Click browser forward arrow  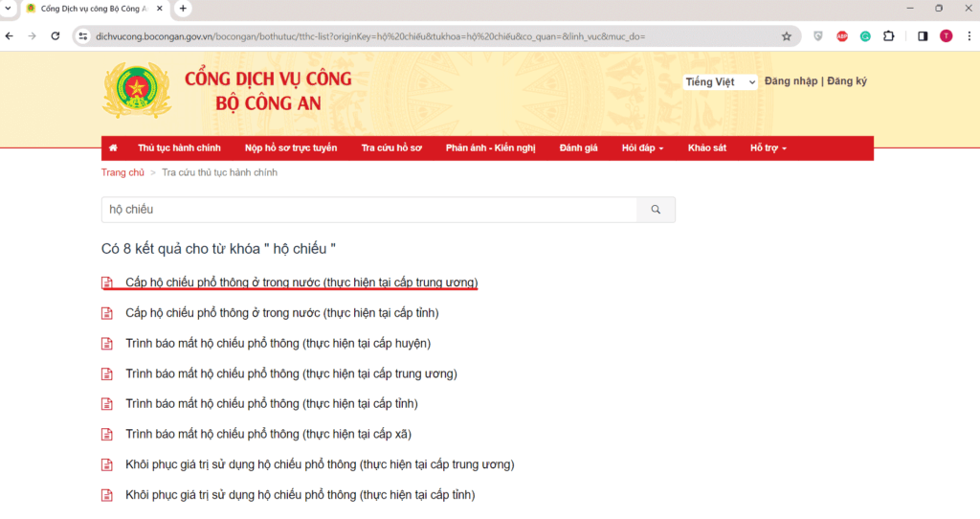pos(32,36)
